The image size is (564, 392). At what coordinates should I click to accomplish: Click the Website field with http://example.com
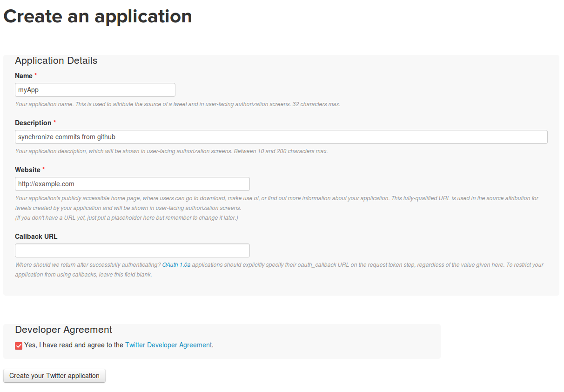tap(132, 184)
